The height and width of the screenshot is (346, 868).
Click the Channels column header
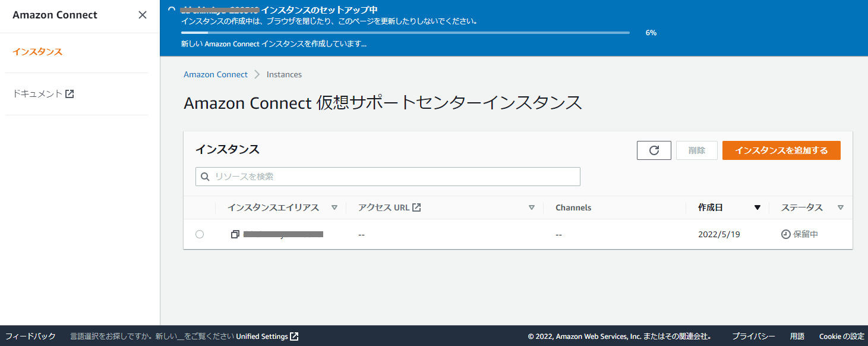573,207
